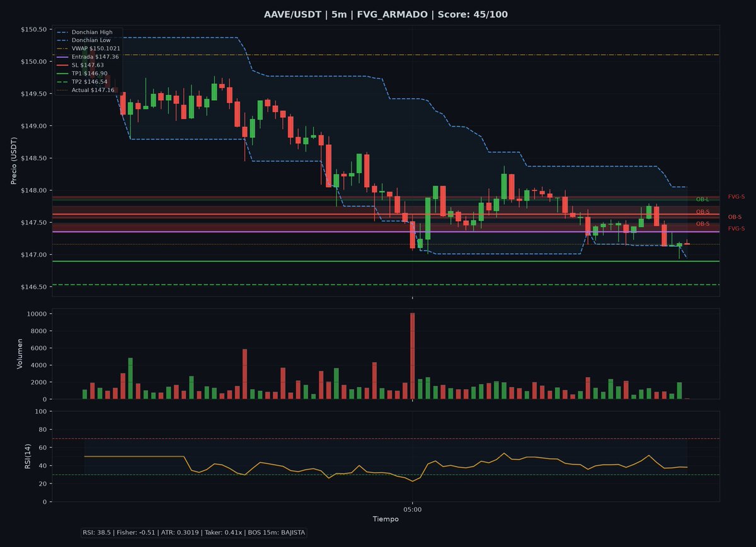756x547 pixels.
Task: Click the tallest red volume spike bar
Action: 413,356
